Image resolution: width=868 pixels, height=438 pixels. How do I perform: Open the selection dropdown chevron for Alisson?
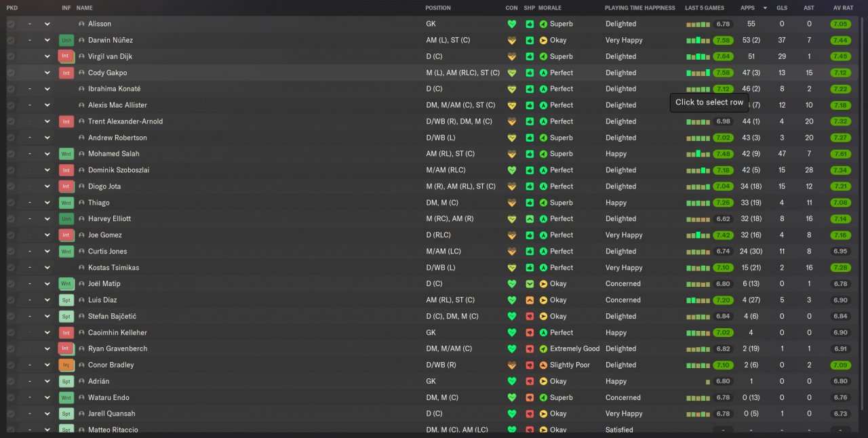click(x=47, y=24)
